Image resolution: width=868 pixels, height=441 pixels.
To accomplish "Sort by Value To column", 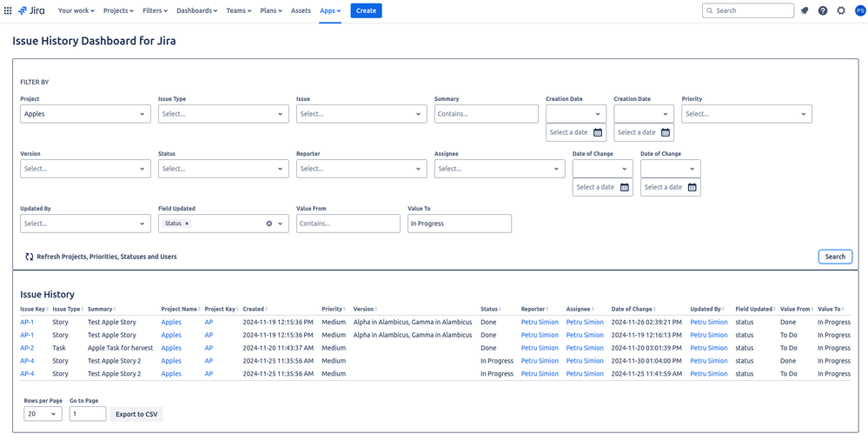I will coord(831,309).
